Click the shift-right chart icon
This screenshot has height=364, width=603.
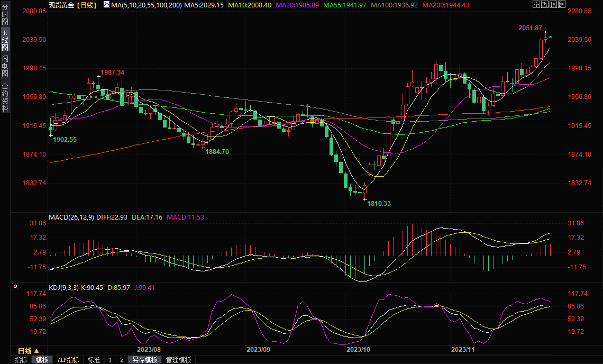tap(562, 4)
